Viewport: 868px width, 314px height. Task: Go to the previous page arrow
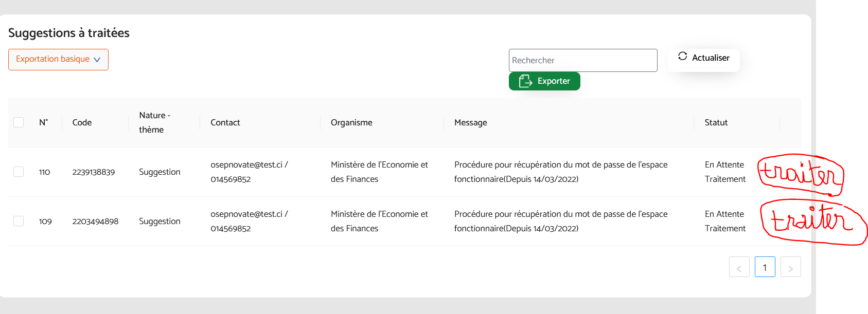pyautogui.click(x=739, y=267)
